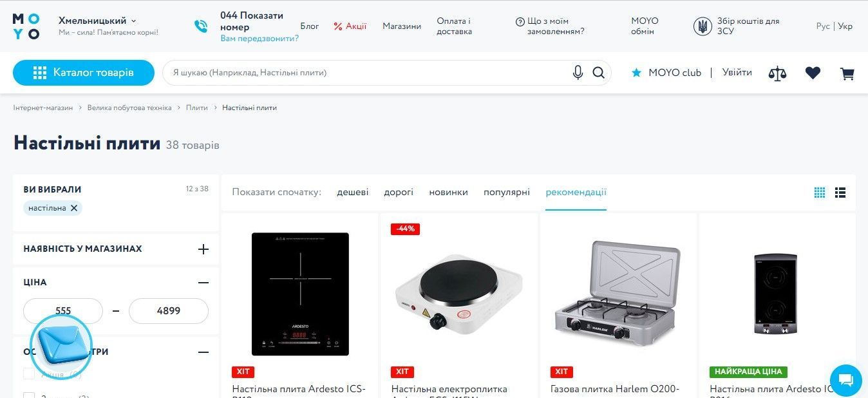Tick the first checkbox under main parameters
The image size is (868, 398).
[x=29, y=374]
